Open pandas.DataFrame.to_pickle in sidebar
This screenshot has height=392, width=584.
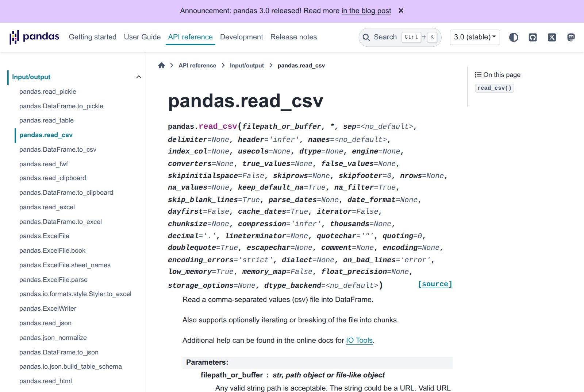click(x=61, y=106)
